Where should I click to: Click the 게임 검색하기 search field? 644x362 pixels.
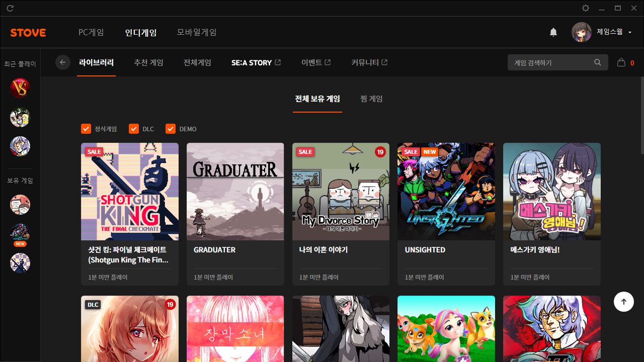click(551, 62)
